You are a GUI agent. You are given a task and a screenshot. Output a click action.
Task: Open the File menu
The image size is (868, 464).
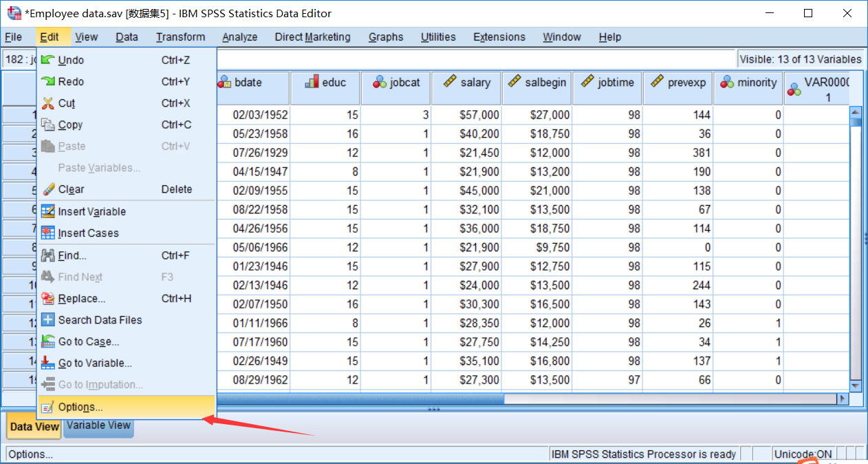pyautogui.click(x=13, y=37)
